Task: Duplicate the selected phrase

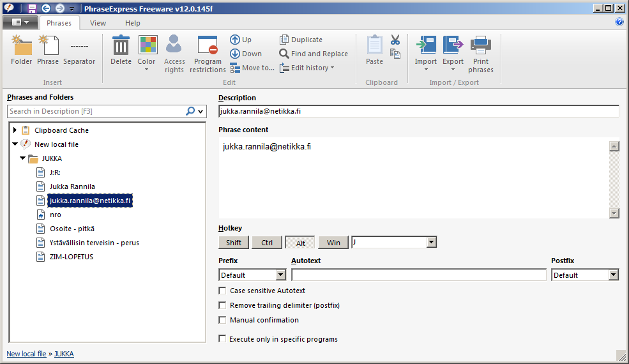Action: (x=301, y=40)
